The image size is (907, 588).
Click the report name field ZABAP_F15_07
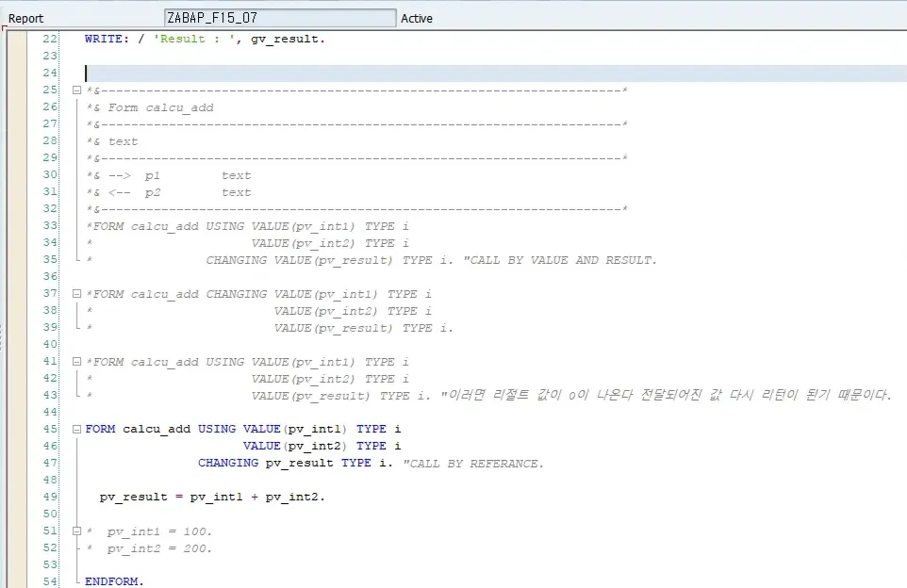pyautogui.click(x=280, y=18)
